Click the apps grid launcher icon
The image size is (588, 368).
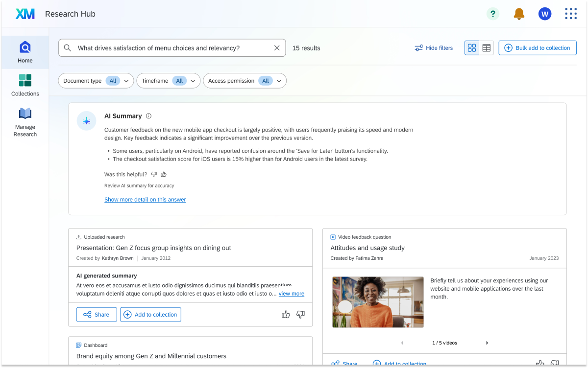pos(571,14)
